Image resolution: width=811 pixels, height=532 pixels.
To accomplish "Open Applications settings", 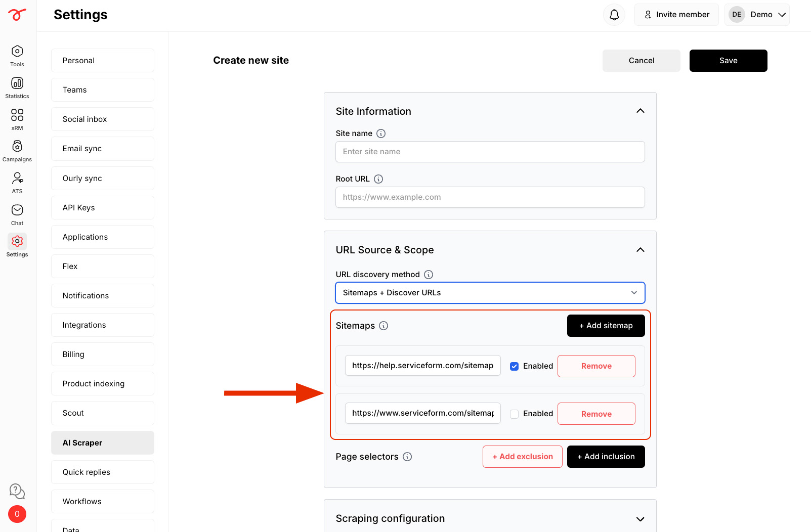I will pyautogui.click(x=103, y=237).
